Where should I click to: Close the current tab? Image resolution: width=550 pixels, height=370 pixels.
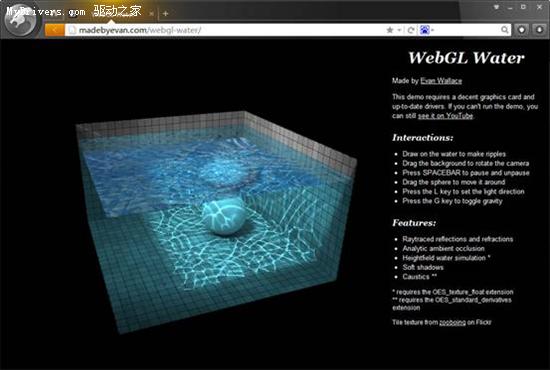(x=151, y=14)
